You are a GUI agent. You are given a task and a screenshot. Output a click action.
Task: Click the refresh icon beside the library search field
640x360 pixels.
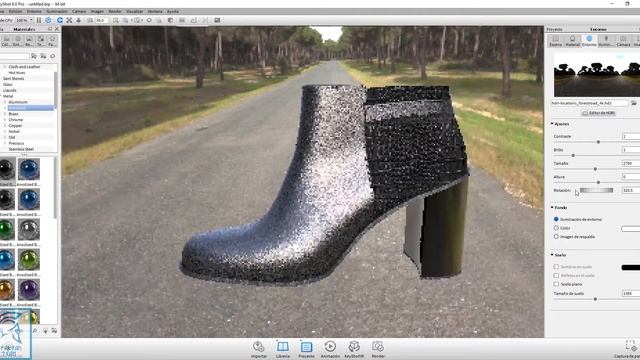tap(53, 56)
